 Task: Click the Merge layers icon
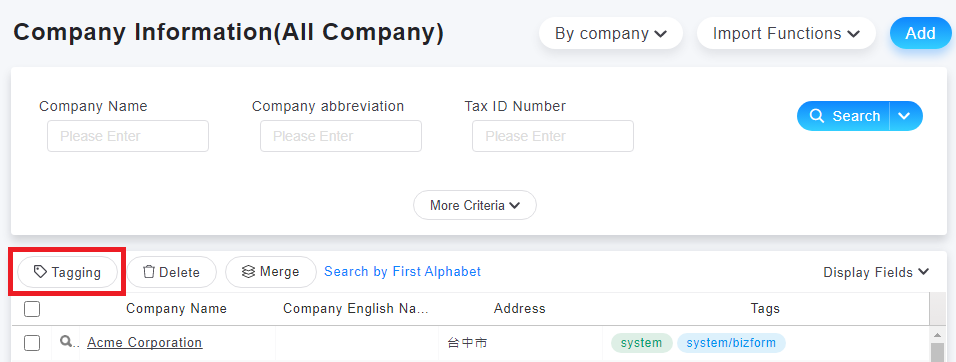click(248, 271)
